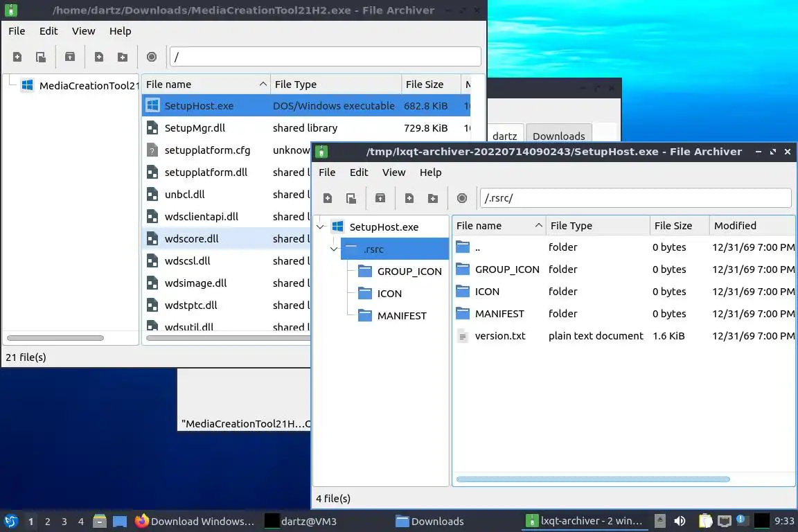Select the MANIFEST folder row in file list
Image resolution: width=798 pixels, height=532 pixels.
624,314
